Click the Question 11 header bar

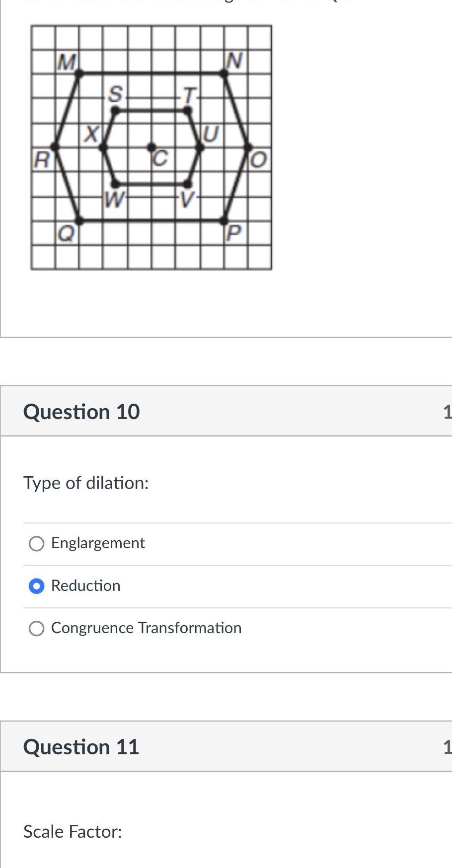(x=82, y=746)
